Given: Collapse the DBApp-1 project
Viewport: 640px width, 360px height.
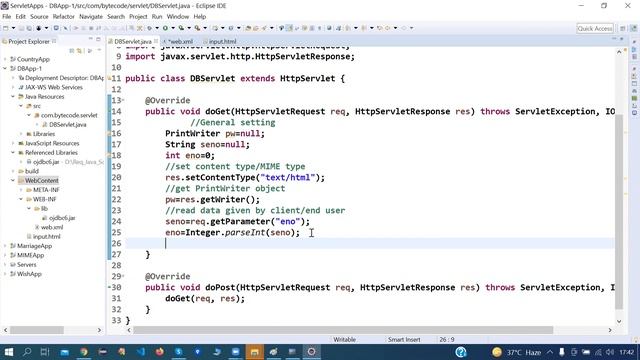Looking at the screenshot, I should 5,69.
